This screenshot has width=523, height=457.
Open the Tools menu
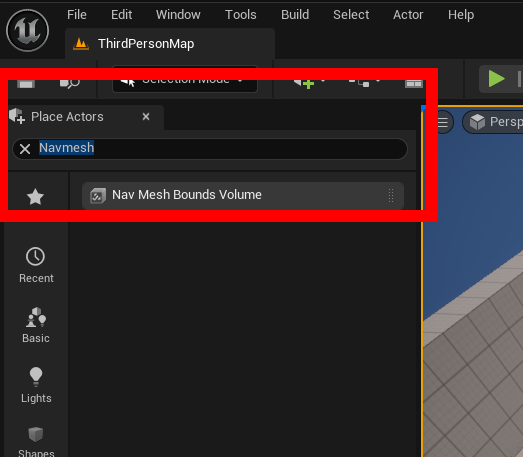(240, 15)
